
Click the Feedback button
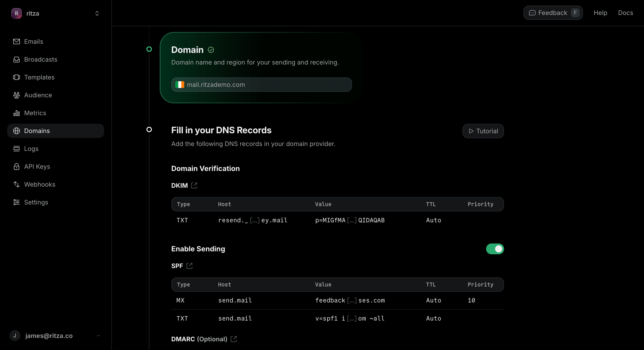click(553, 13)
